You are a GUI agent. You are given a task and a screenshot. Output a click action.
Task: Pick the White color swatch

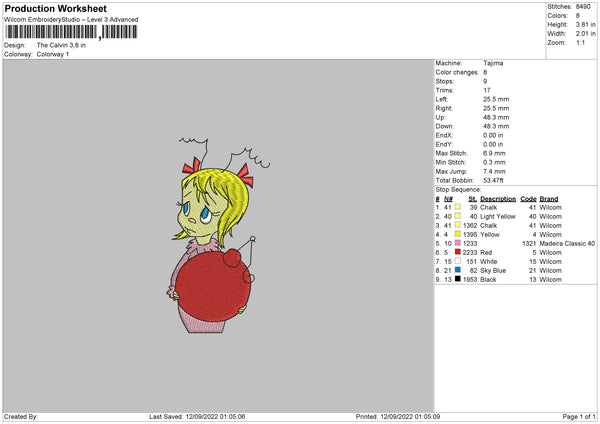458,261
